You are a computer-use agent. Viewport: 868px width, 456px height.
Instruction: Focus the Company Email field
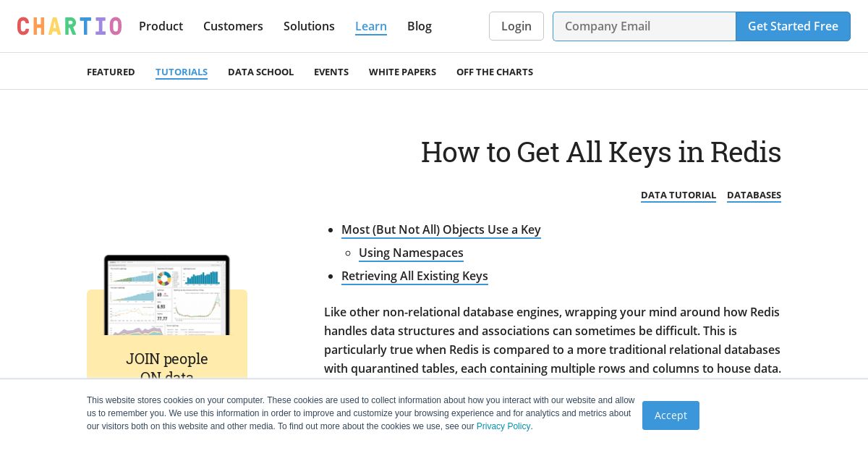(x=644, y=26)
